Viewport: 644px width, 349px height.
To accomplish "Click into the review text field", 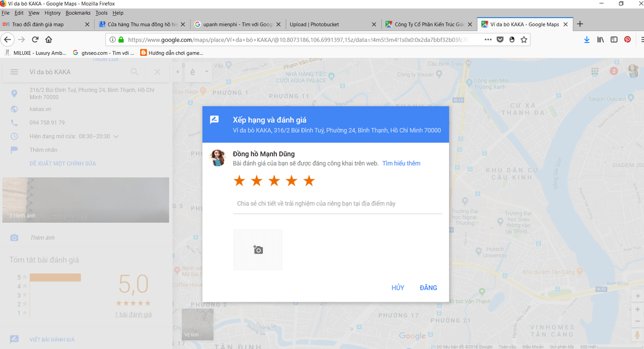I will point(338,204).
